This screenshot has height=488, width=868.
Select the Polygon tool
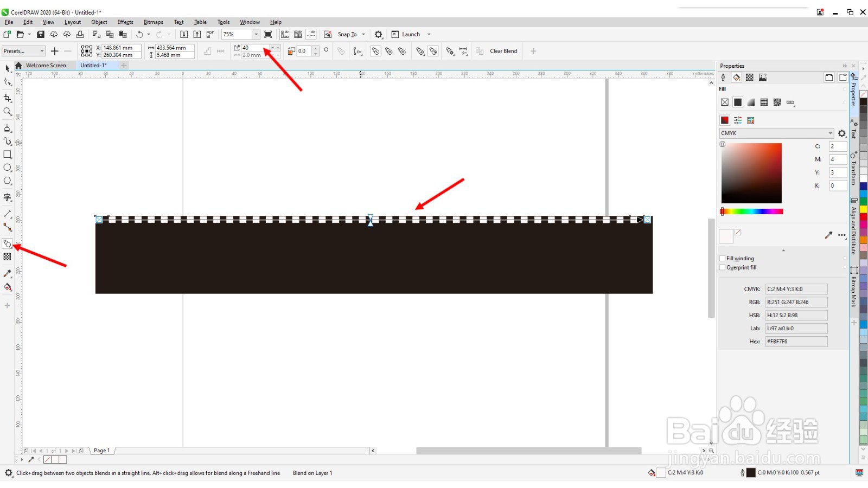[x=7, y=181]
